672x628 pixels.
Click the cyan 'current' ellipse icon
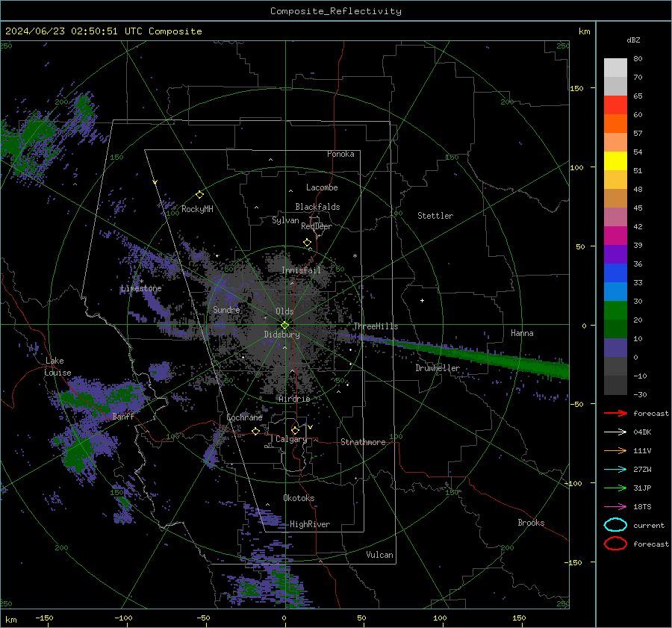pyautogui.click(x=615, y=525)
